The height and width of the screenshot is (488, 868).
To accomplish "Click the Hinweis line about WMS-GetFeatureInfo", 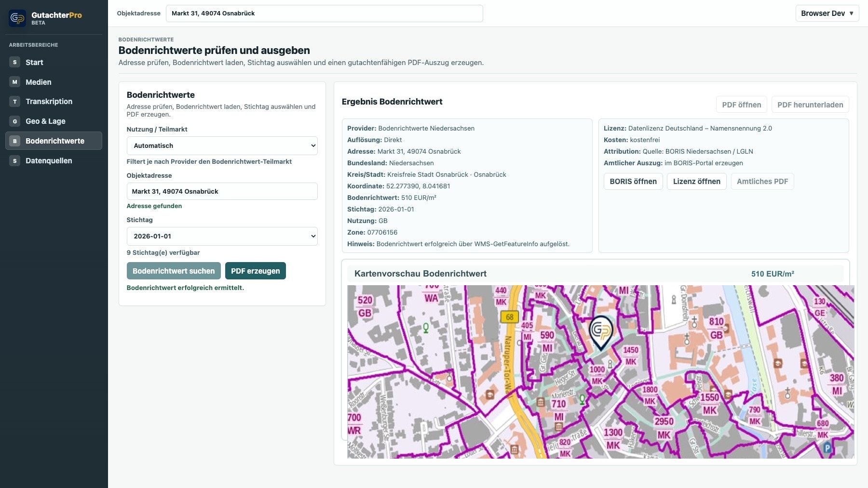I will click(459, 244).
